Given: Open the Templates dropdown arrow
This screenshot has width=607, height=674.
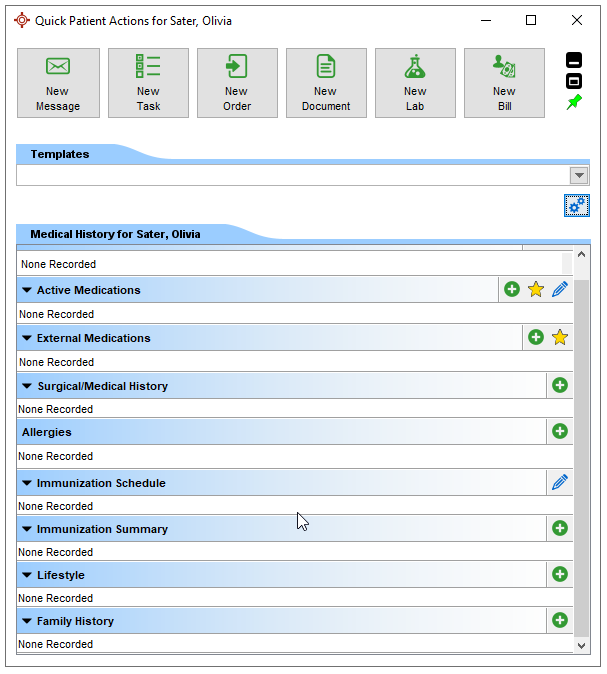Looking at the screenshot, I should (x=578, y=175).
